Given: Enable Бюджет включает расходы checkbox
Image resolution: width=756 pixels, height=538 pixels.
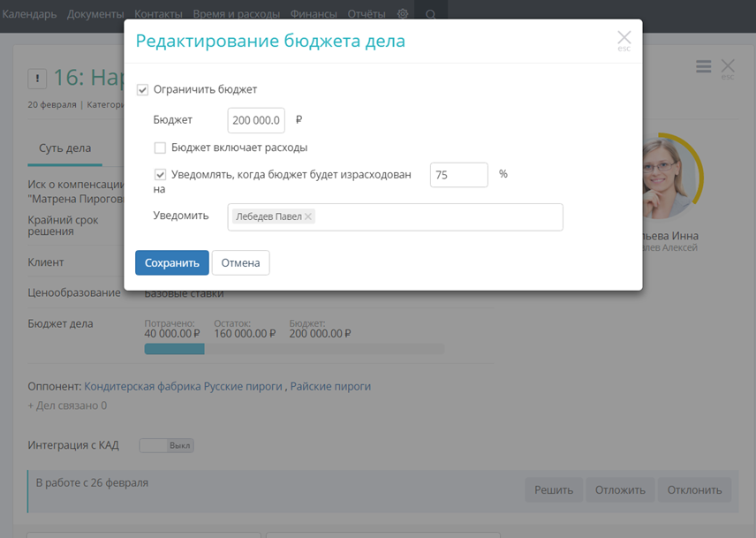Looking at the screenshot, I should click(160, 148).
